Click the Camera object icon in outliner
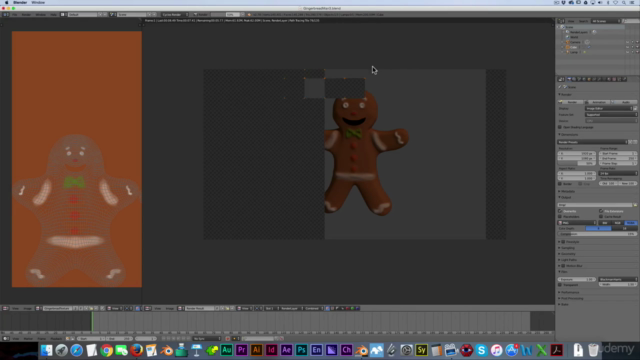 coord(567,42)
